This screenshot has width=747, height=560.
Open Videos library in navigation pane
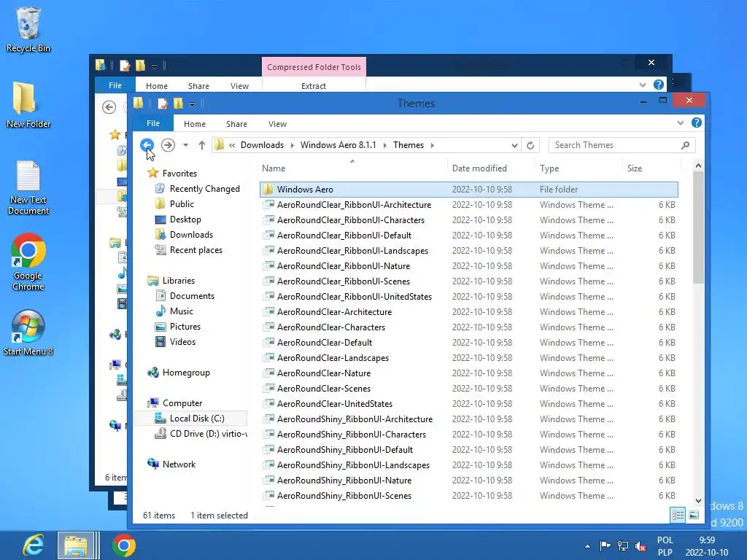[182, 342]
